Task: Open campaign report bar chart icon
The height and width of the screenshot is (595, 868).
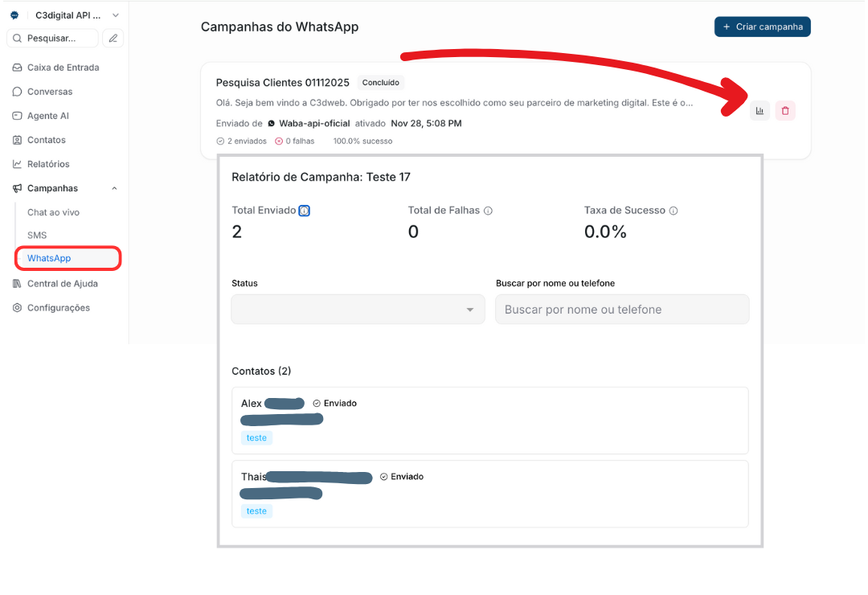Action: point(759,111)
